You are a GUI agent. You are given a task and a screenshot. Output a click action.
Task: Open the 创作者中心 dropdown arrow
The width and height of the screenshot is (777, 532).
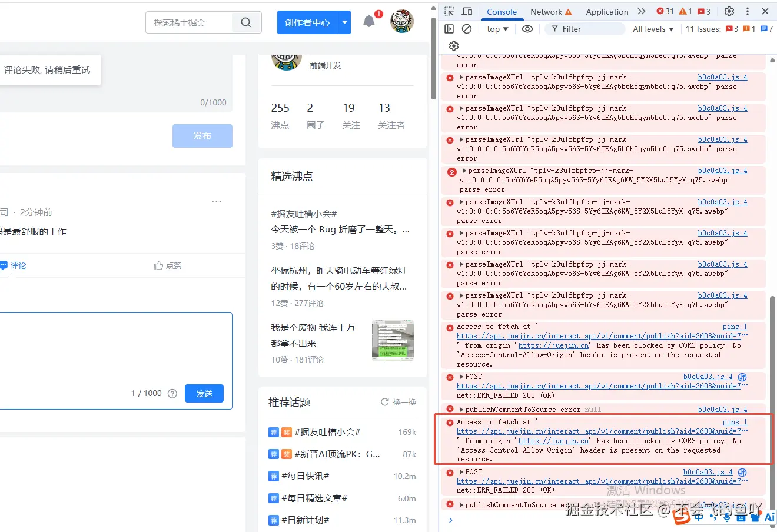[x=345, y=22]
